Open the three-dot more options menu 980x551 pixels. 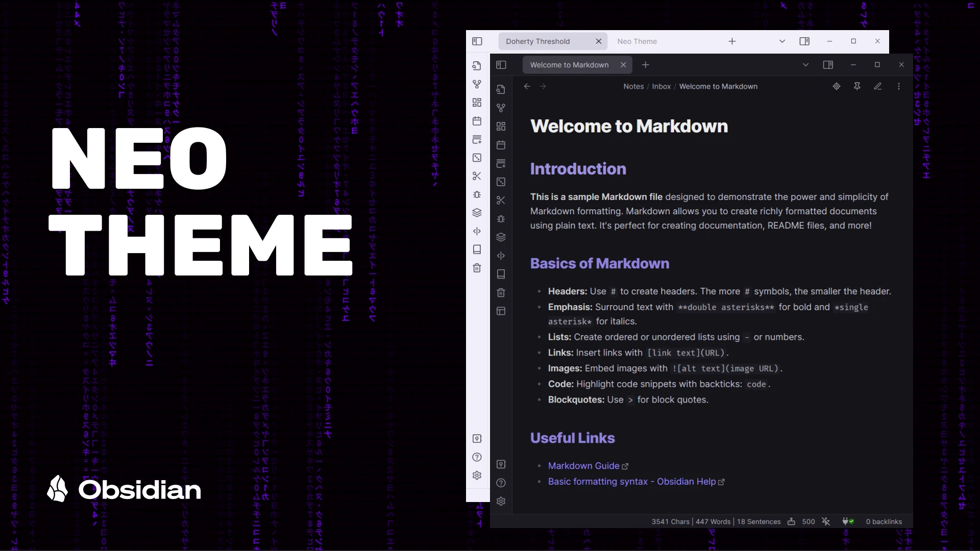pyautogui.click(x=899, y=86)
